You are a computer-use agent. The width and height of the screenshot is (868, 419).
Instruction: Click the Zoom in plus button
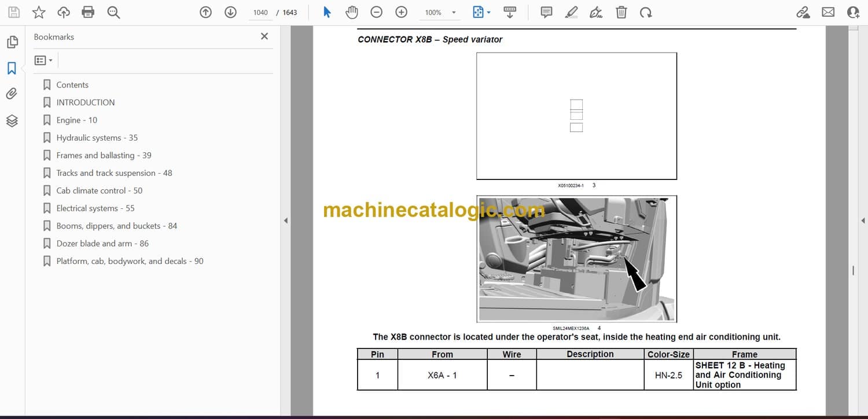pos(401,12)
